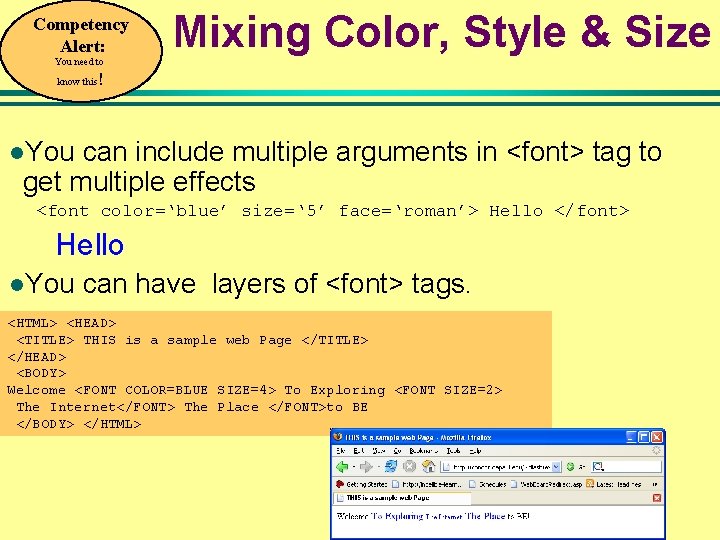Click the activity throbber icon in menu bar
720x540 pixels.
pyautogui.click(x=656, y=450)
